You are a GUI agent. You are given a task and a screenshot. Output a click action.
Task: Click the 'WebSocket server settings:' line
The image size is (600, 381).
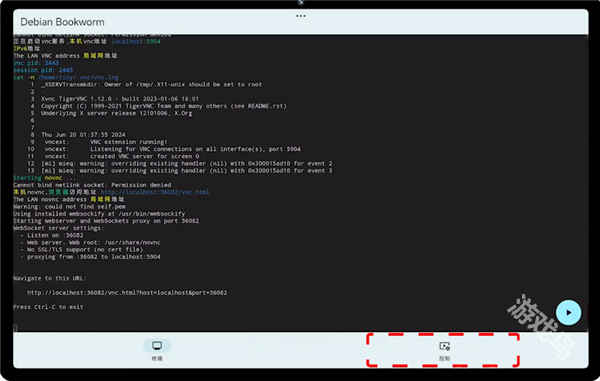(59, 228)
